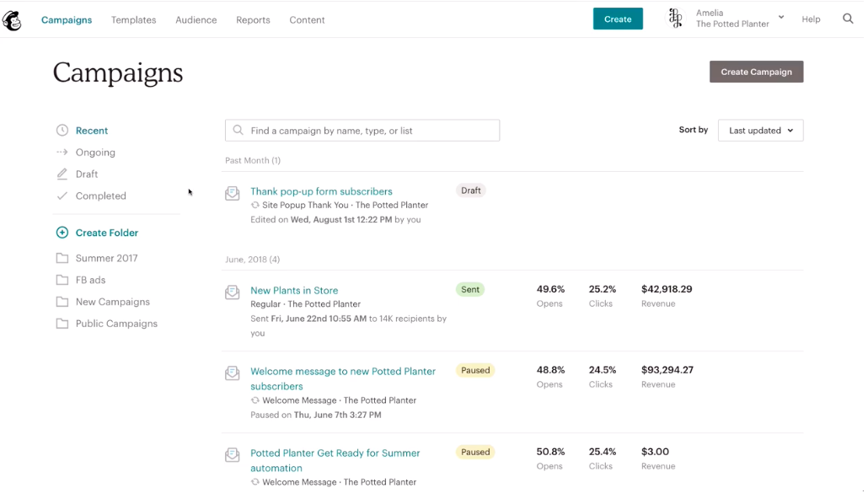Open the FB ads folder

coord(90,280)
